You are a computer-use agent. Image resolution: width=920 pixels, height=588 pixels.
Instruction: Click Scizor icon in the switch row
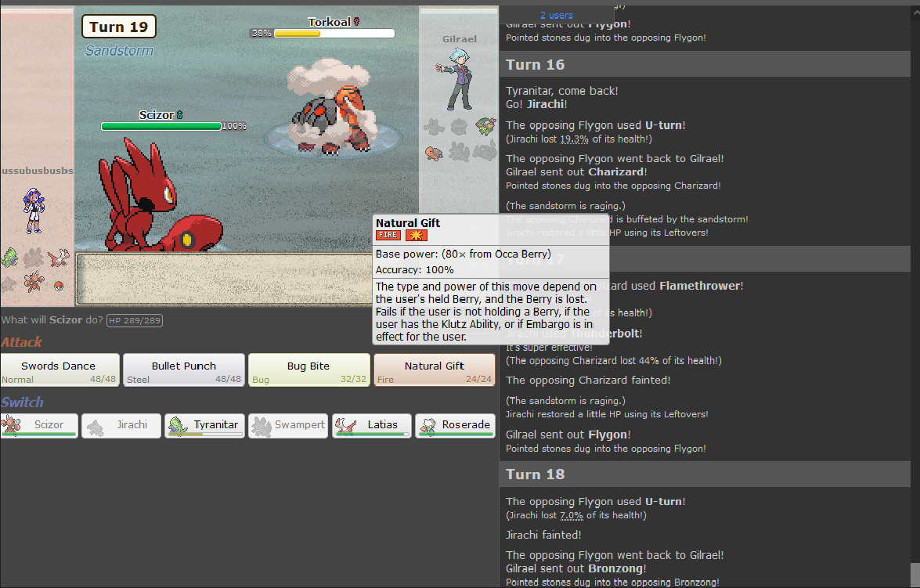click(11, 425)
